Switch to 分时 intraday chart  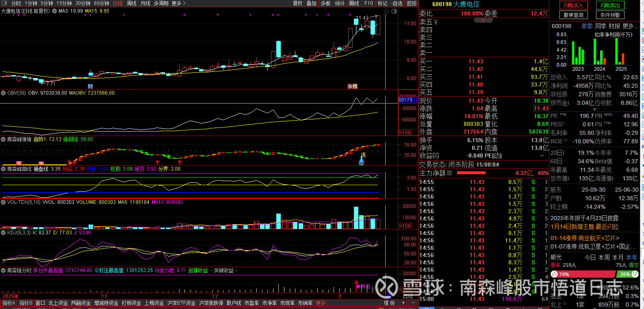(16, 3)
